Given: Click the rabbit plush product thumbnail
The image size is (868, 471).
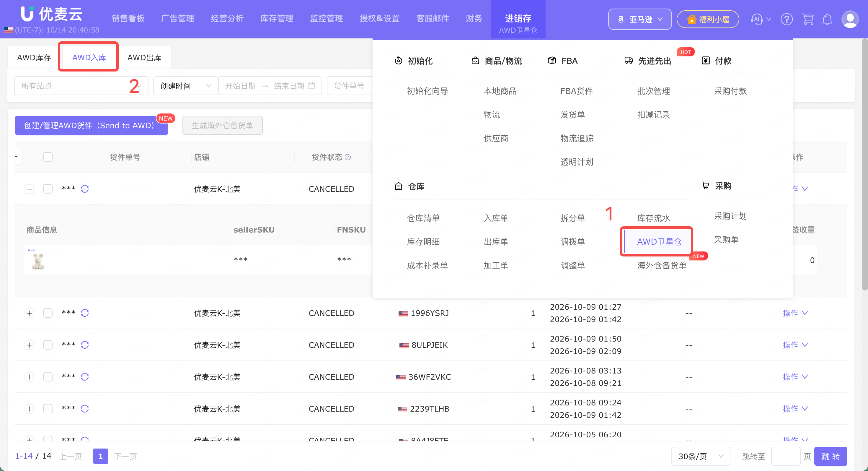Looking at the screenshot, I should point(38,260).
